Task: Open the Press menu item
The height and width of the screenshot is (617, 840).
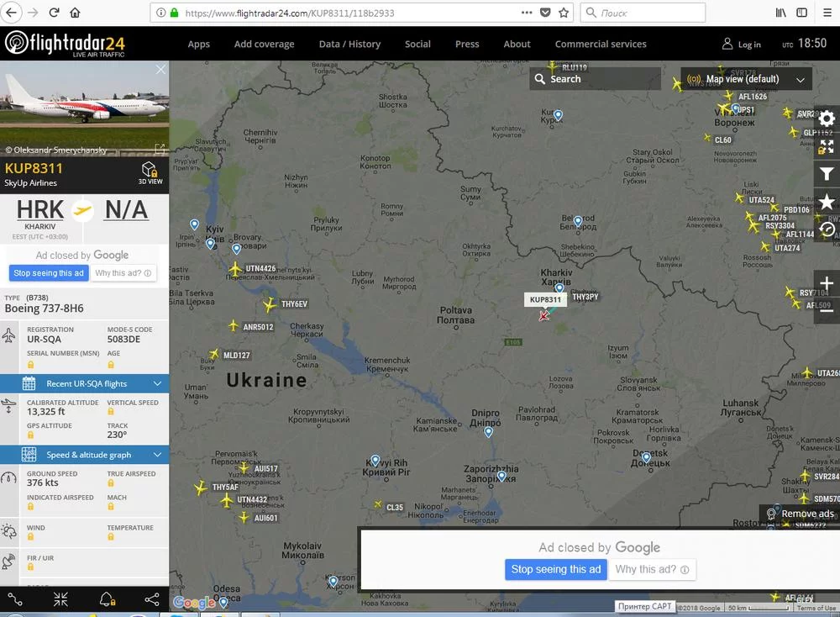Action: pos(467,44)
